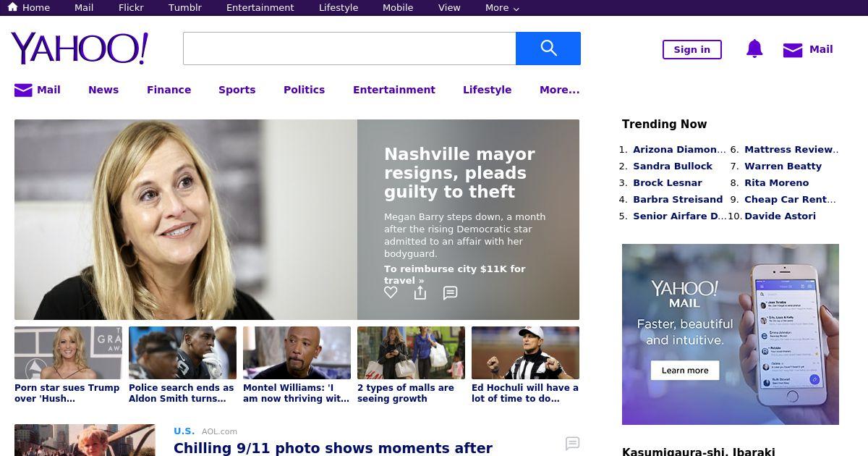Open trending Barbra Streisand link
This screenshot has width=868, height=456.
click(678, 200)
